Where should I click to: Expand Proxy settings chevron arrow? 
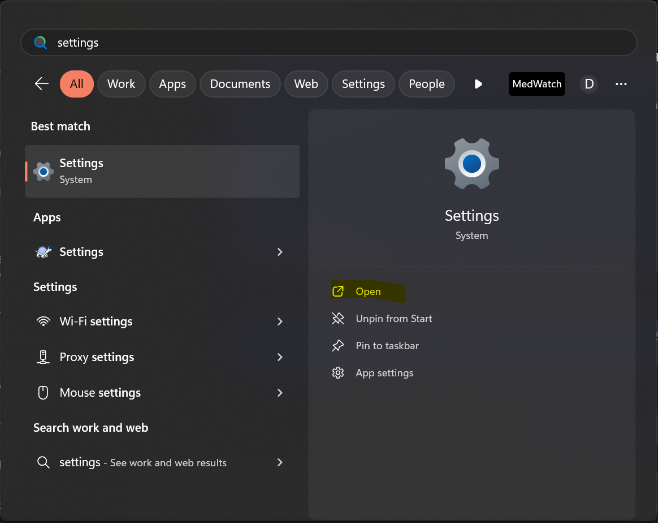pos(280,357)
